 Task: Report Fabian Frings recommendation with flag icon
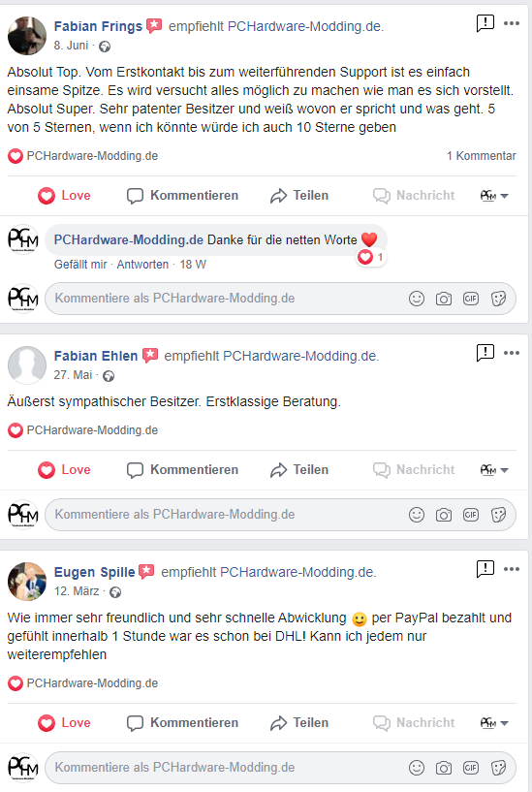point(485,22)
